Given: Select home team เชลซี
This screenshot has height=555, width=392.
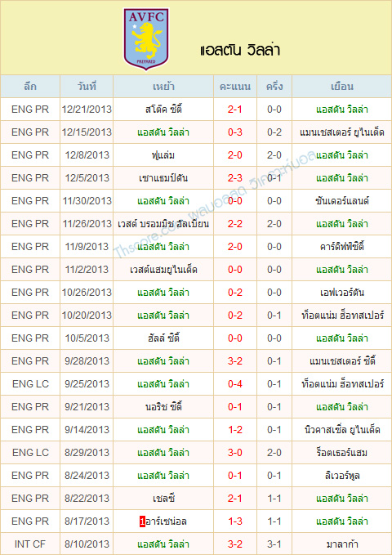Looking at the screenshot, I should point(163,499).
